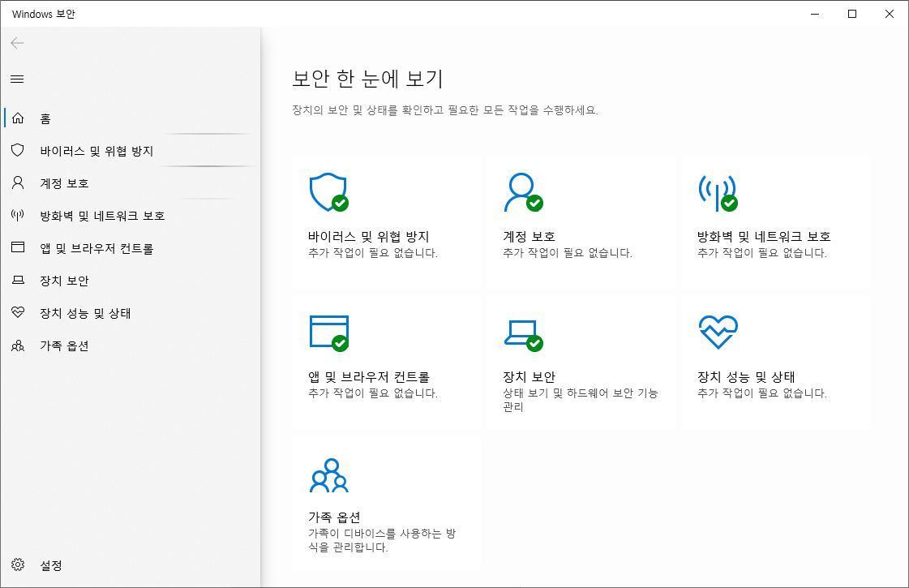Viewport: 909px width, 588px height.
Task: Click 상태 보기 및 하드웨어 보안 기능 관리 text
Action: pyautogui.click(x=581, y=400)
